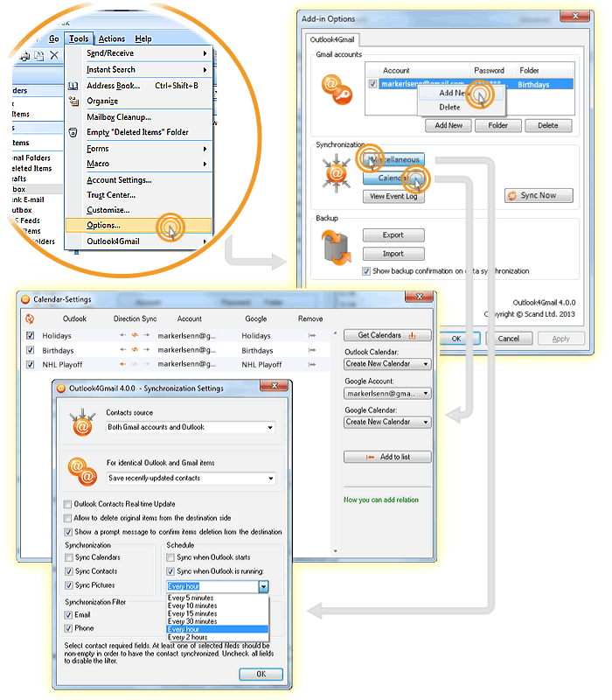
Task: Enable Outlook Contacts Real time Update
Action: (68, 505)
